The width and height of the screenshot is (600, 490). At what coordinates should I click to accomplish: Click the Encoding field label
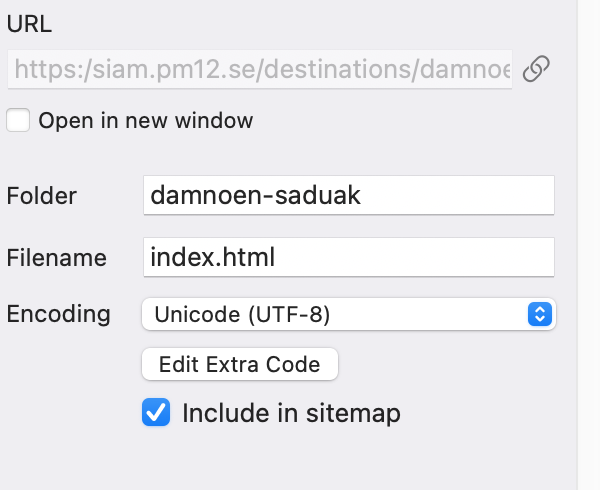click(58, 313)
